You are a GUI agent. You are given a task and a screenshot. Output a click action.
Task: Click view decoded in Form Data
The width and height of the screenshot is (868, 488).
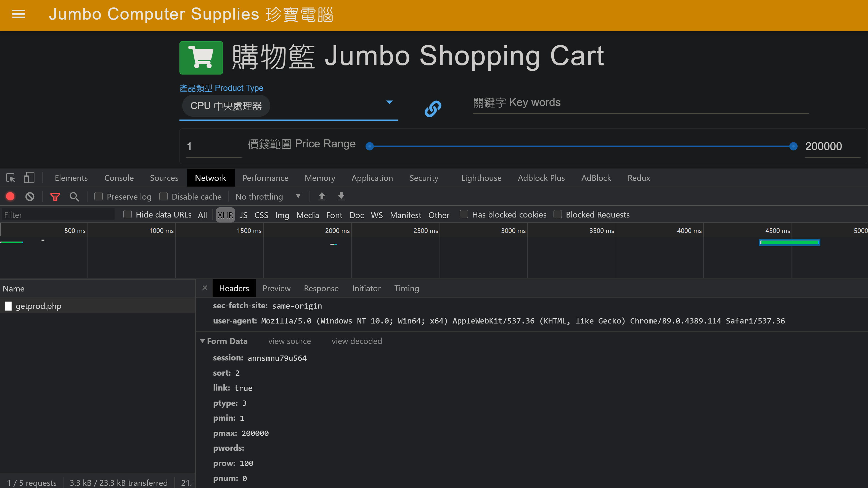[x=357, y=341]
